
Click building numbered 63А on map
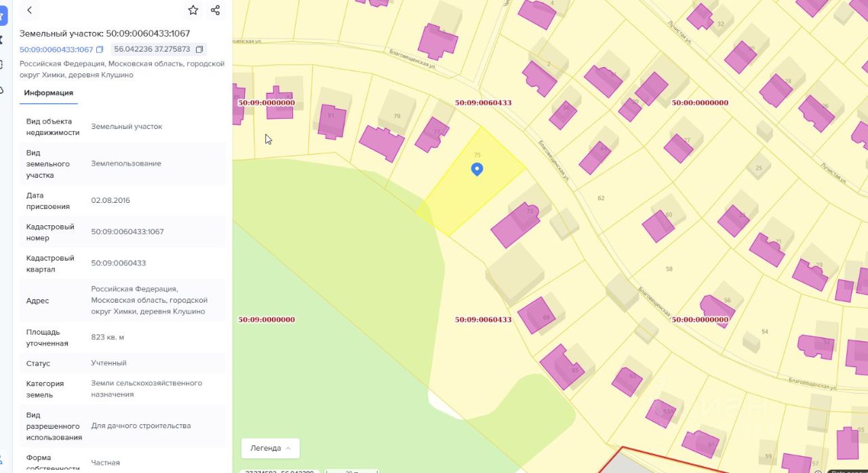point(661,413)
